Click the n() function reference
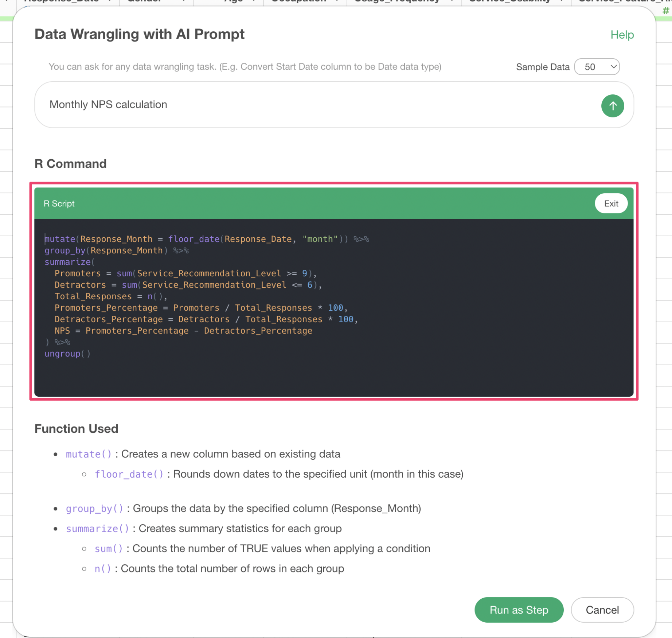Viewport: 672px width, 638px height. click(103, 569)
